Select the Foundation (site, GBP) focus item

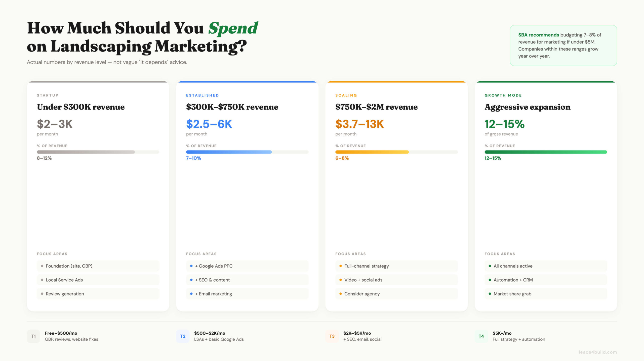tap(98, 266)
